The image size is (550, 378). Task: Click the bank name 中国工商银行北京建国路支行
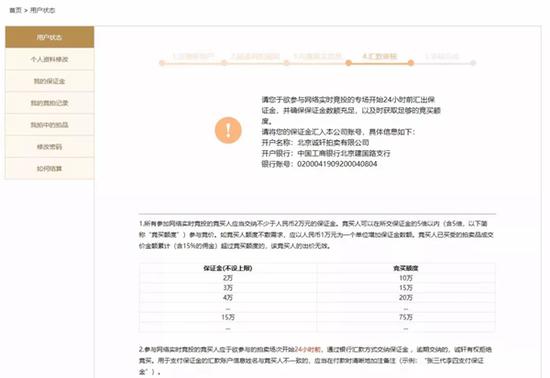pos(344,153)
